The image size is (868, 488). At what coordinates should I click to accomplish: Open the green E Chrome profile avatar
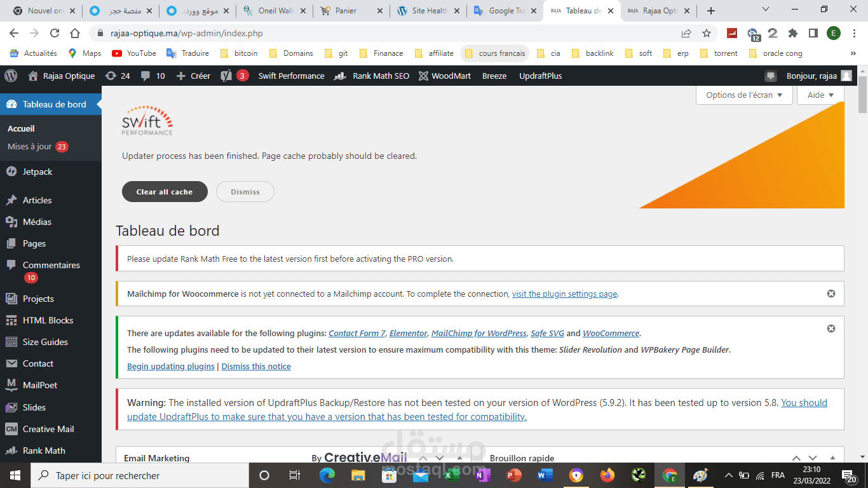(x=833, y=33)
